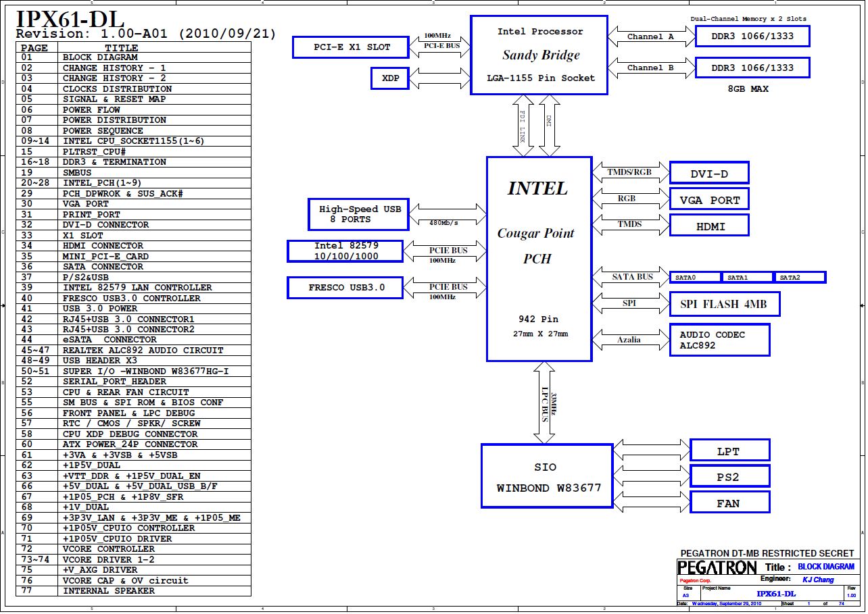The width and height of the screenshot is (868, 614).
Task: Click the Sandy Bridge processor block
Action: point(539,55)
